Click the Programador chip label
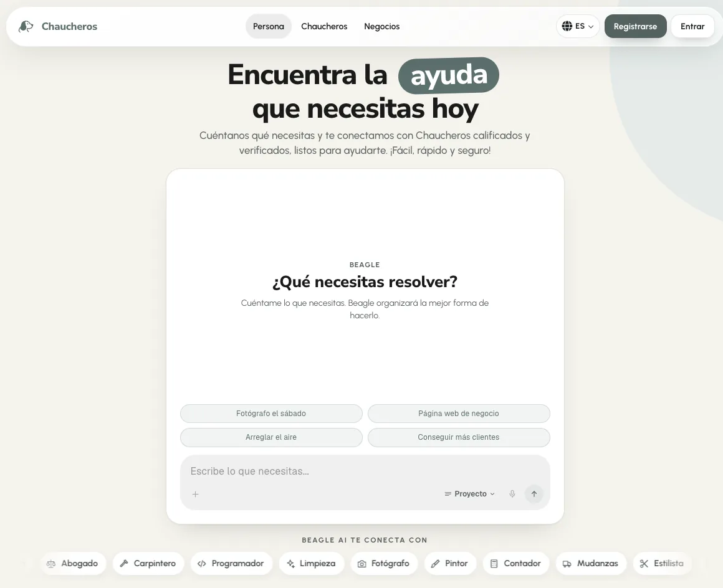 [237, 563]
